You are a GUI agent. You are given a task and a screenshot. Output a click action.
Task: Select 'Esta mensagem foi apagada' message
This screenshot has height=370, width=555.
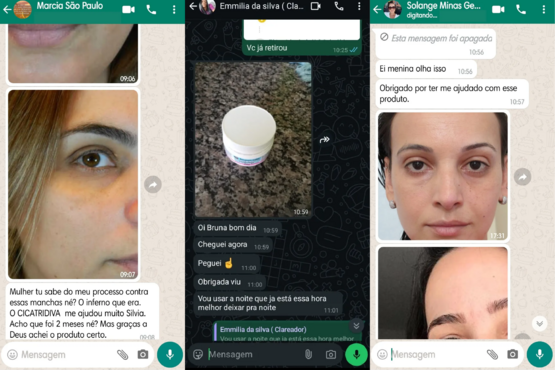tap(436, 44)
